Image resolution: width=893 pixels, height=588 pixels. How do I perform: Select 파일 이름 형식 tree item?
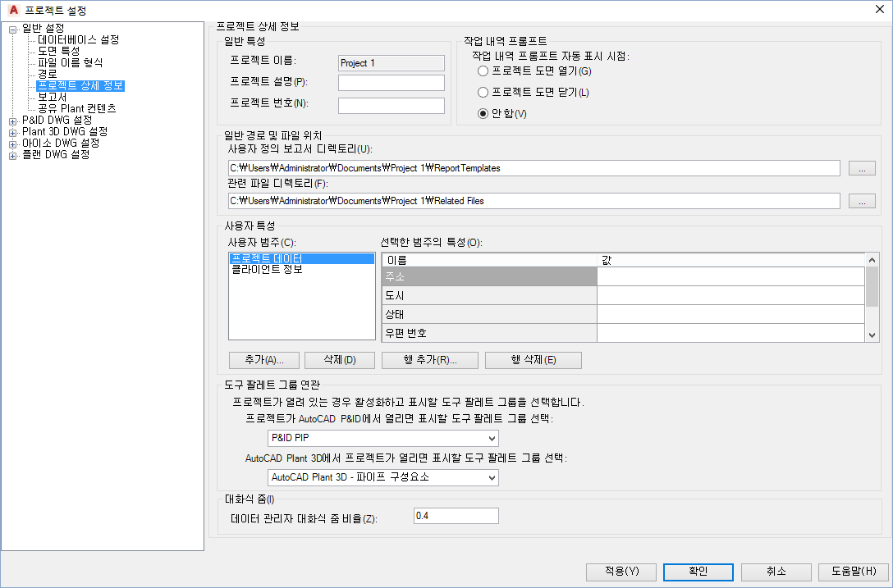(70, 62)
